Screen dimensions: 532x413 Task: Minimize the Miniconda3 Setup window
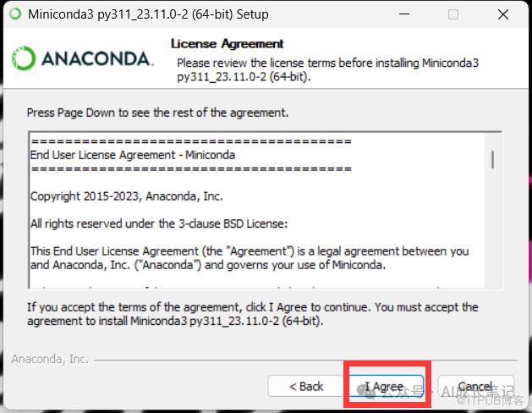pyautogui.click(x=403, y=14)
